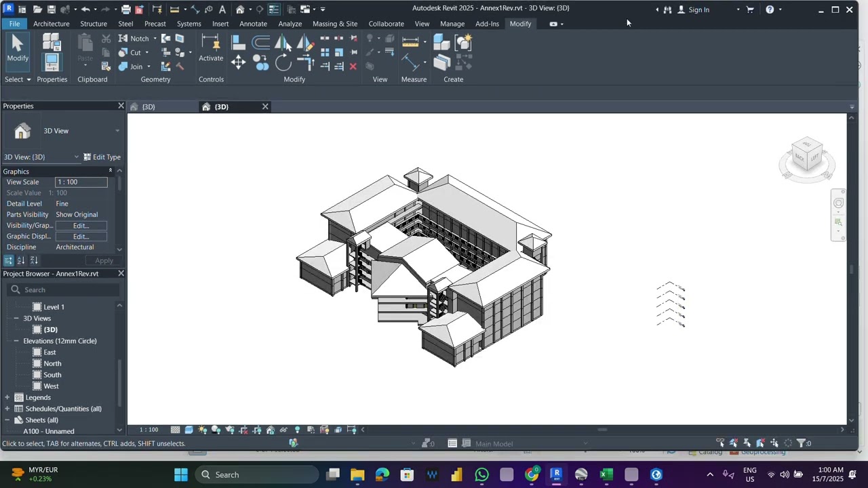The height and width of the screenshot is (488, 868).
Task: Open the Manage ribbon tab
Action: pyautogui.click(x=452, y=24)
